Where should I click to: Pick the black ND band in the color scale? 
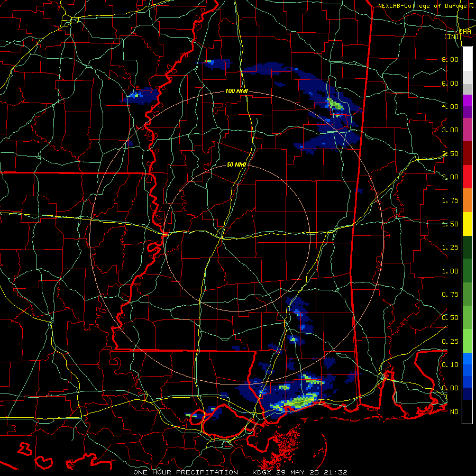pyautogui.click(x=467, y=411)
